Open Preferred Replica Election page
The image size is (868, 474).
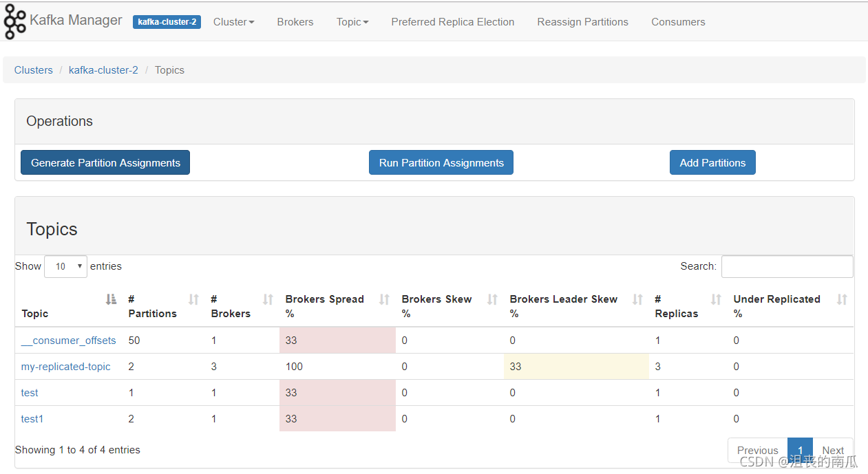(x=453, y=22)
